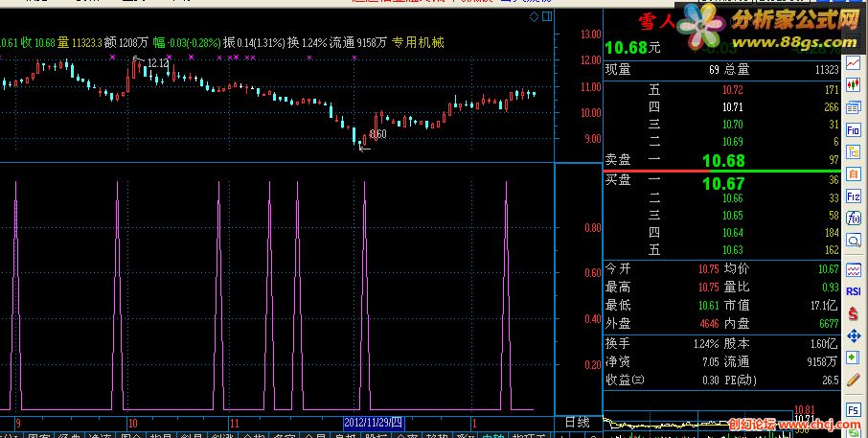The height and width of the screenshot is (438, 868).
Task: Click the 均价 value 10.67
Action: 829,269
